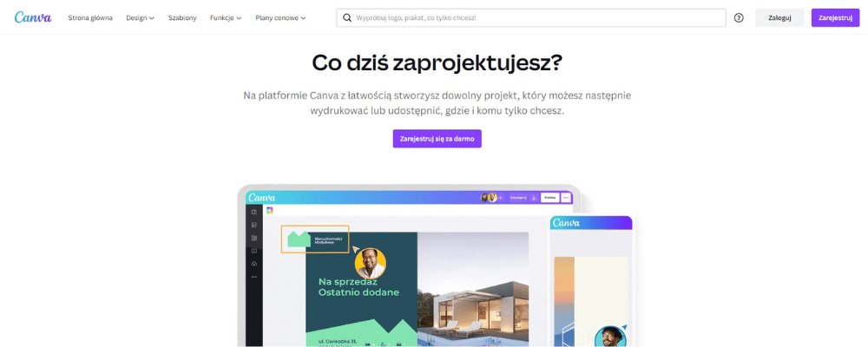Click the magnifier icon in search bar
Viewport: 868px width, 347px height.
[347, 17]
